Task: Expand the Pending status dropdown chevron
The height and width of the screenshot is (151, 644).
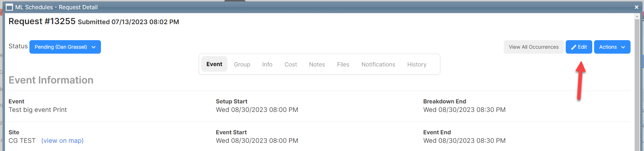Action: 94,47
